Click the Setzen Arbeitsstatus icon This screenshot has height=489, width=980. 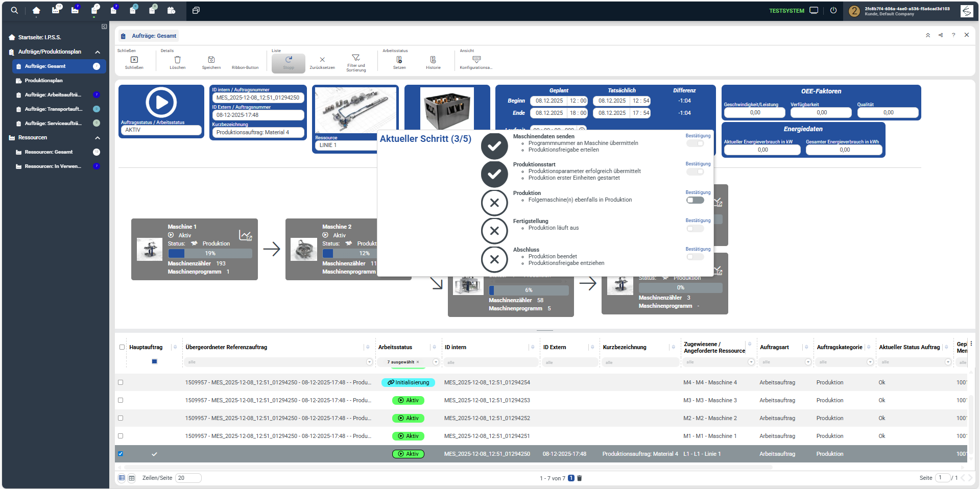point(399,60)
